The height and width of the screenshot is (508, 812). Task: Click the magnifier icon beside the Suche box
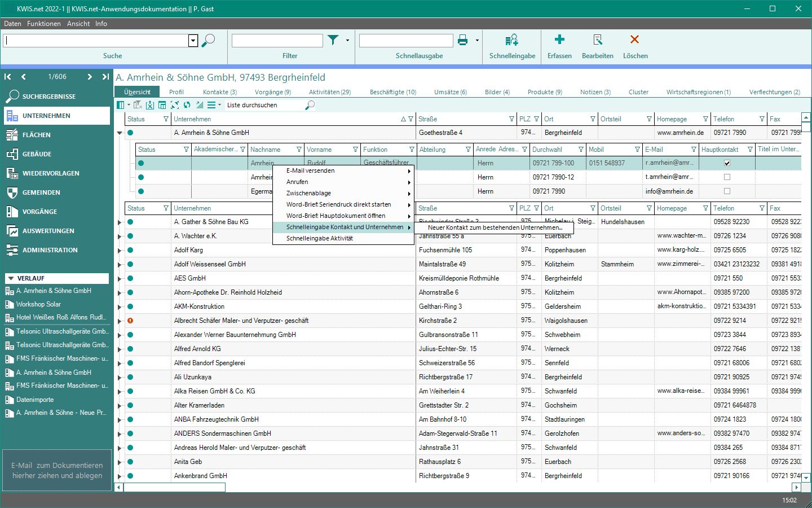click(x=208, y=41)
